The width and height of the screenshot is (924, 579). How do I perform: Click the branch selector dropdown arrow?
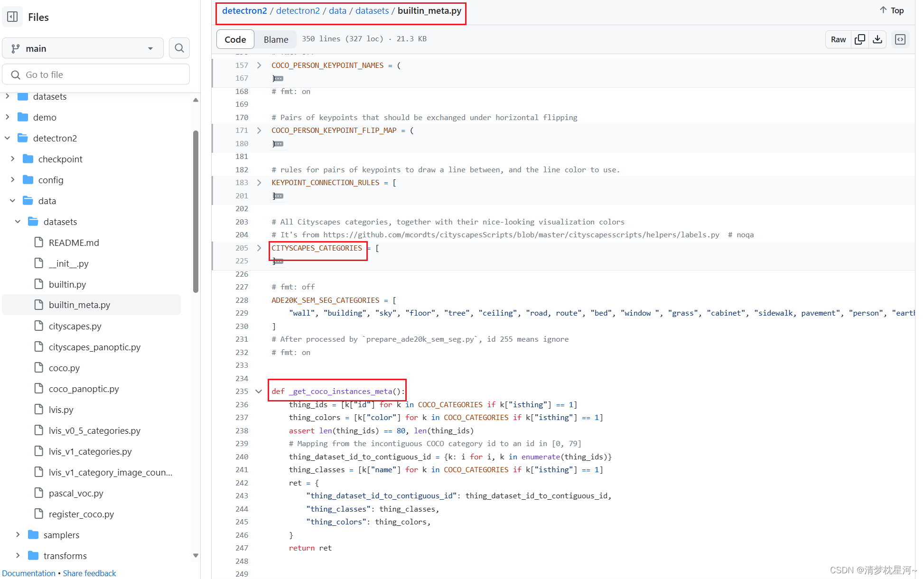click(151, 48)
